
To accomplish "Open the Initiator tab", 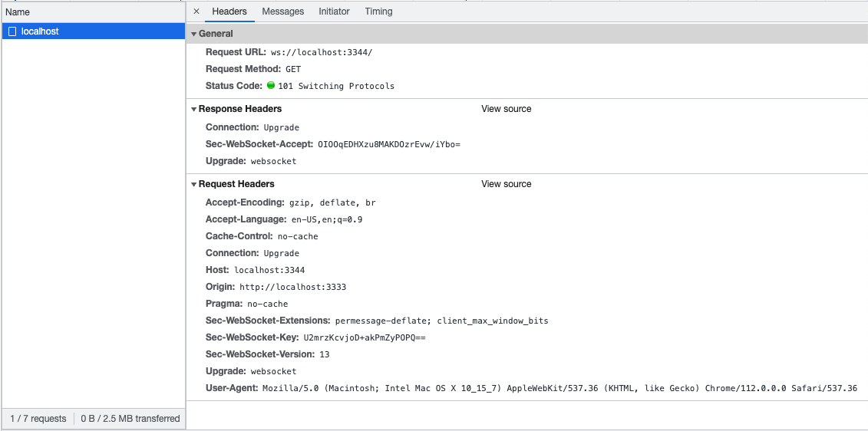I will click(334, 11).
